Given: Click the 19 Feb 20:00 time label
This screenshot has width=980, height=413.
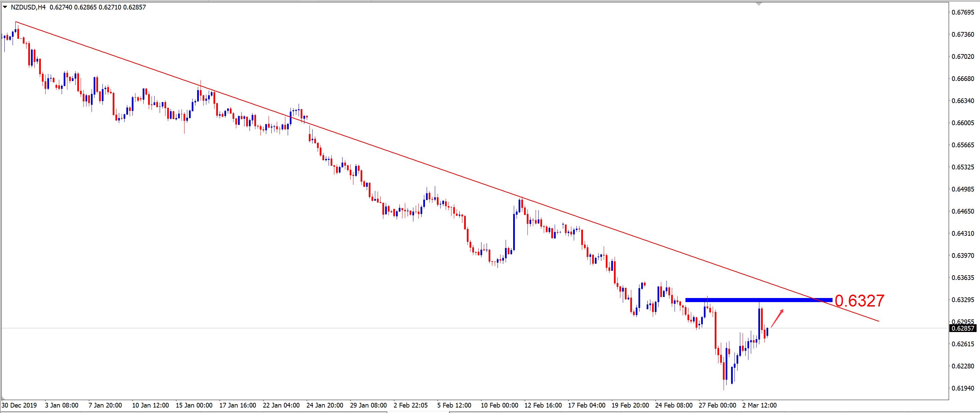Looking at the screenshot, I should point(630,405).
